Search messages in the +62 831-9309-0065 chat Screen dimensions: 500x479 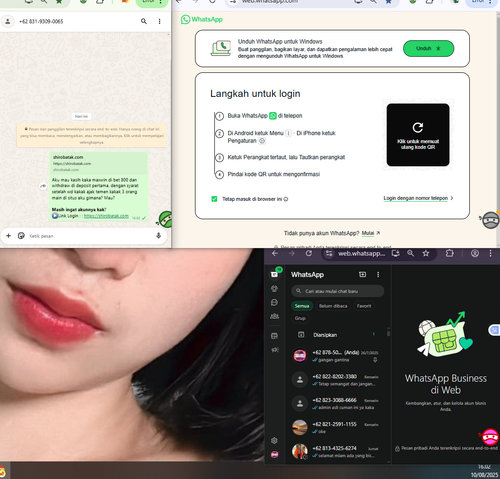pyautogui.click(x=144, y=21)
